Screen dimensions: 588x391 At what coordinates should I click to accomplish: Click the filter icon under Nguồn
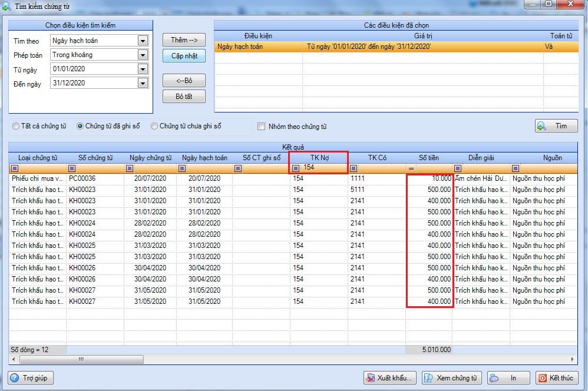(516, 168)
